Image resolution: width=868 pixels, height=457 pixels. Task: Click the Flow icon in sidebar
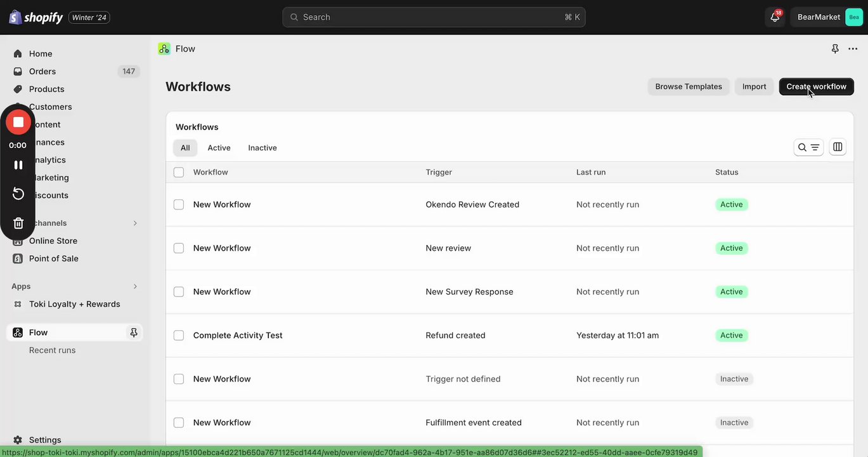click(18, 333)
